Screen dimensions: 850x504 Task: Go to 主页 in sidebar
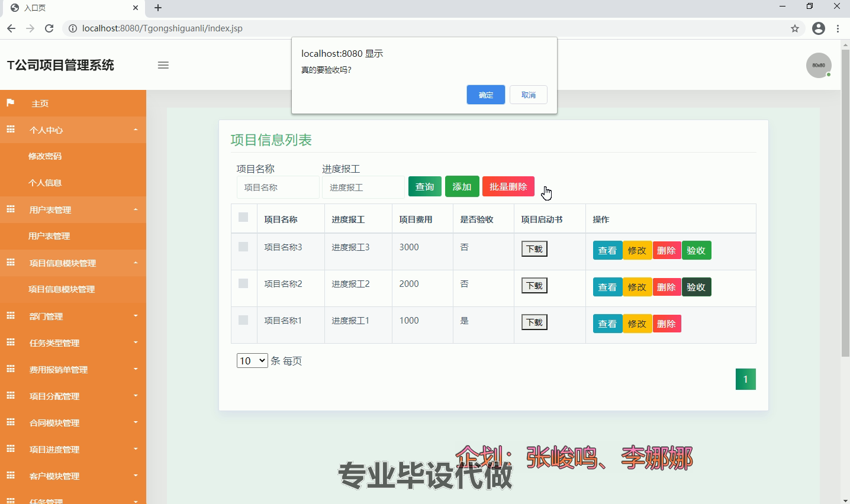(73, 104)
